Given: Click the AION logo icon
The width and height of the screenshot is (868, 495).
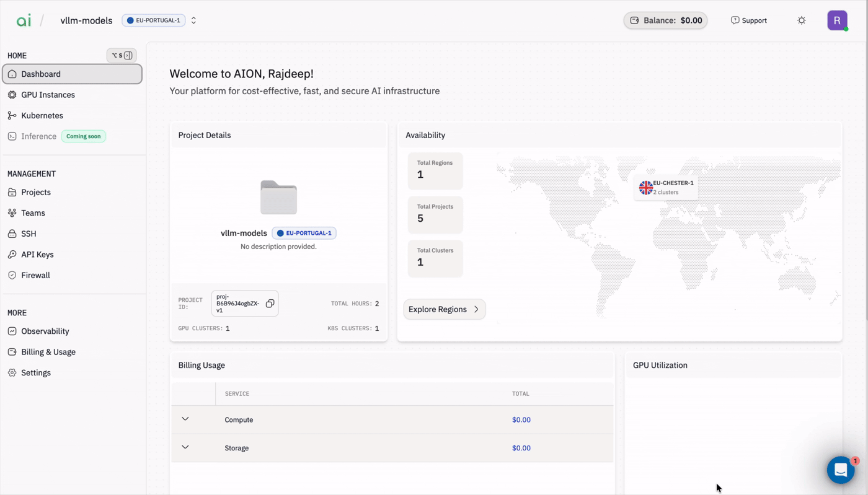Looking at the screenshot, I should pos(24,20).
